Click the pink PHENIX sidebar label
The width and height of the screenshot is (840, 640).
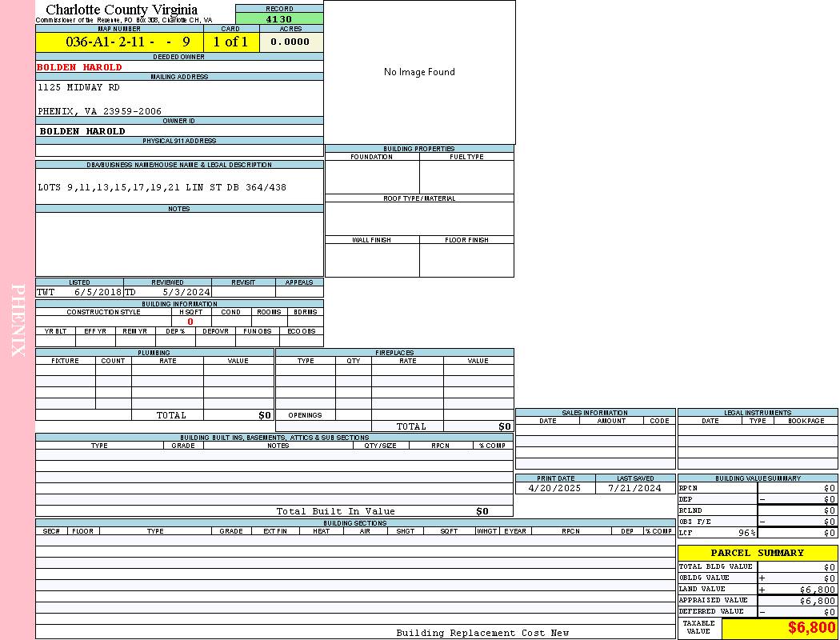pos(18,320)
